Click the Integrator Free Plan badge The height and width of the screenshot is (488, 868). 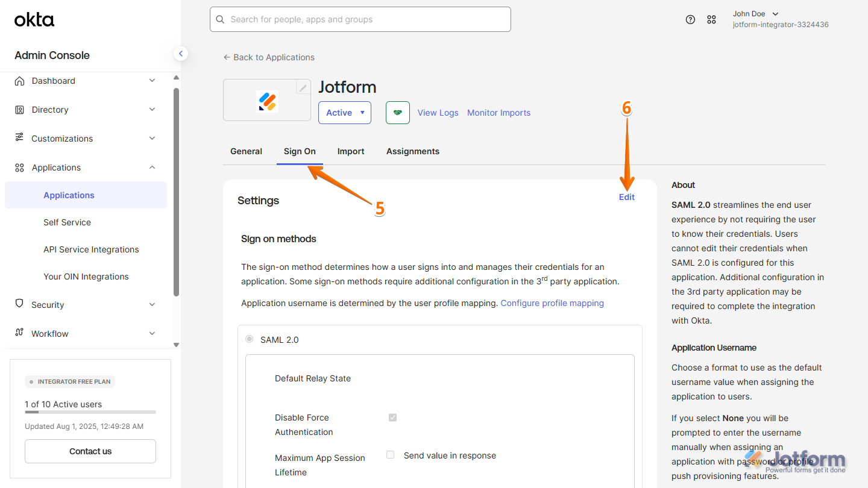tap(70, 381)
